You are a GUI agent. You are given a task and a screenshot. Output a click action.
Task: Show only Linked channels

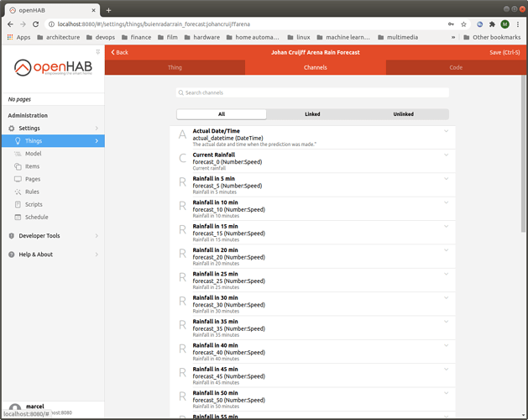pyautogui.click(x=312, y=114)
